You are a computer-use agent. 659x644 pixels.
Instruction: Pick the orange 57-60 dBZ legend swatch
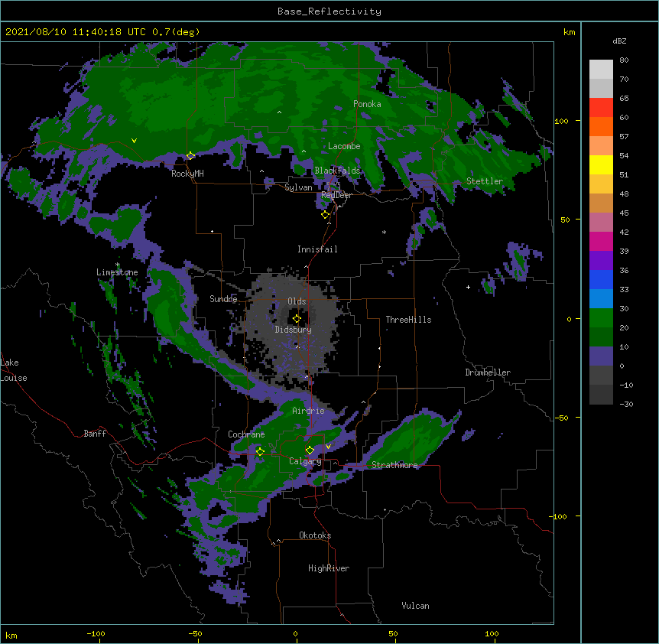601,126
